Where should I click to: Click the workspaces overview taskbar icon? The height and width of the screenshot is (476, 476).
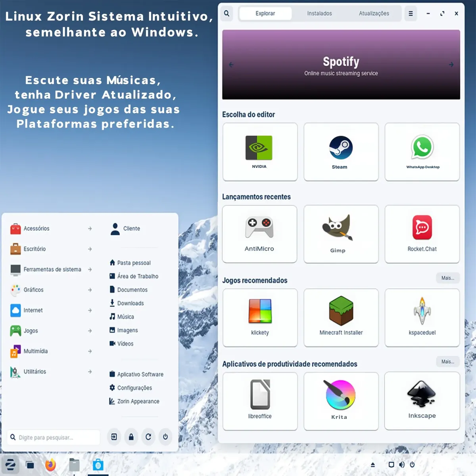30,465
